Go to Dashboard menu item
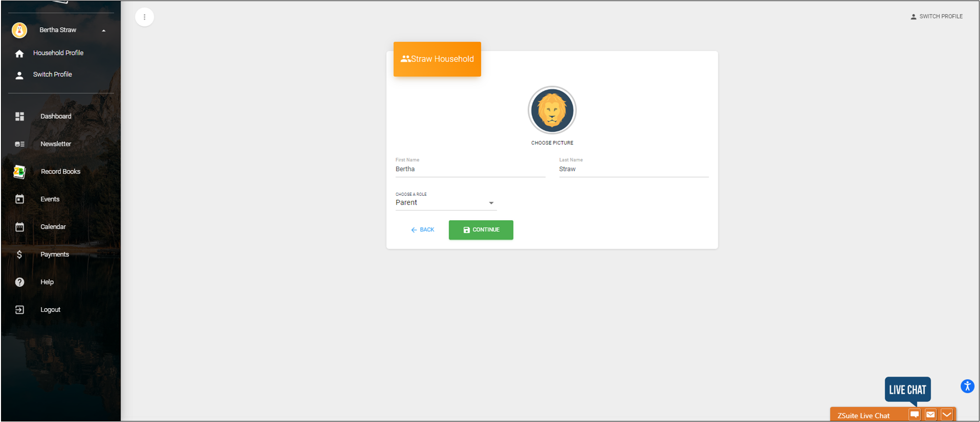 (56, 116)
